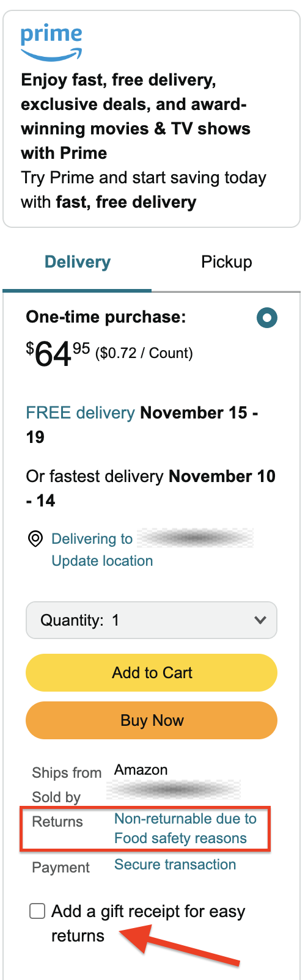The height and width of the screenshot is (980, 308).
Task: Click the gift receipt label text
Action: 148,924
